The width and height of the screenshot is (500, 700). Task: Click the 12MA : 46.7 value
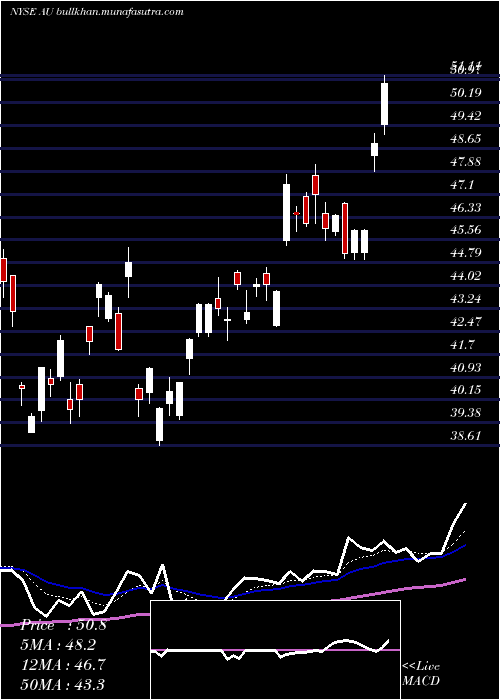pyautogui.click(x=63, y=664)
